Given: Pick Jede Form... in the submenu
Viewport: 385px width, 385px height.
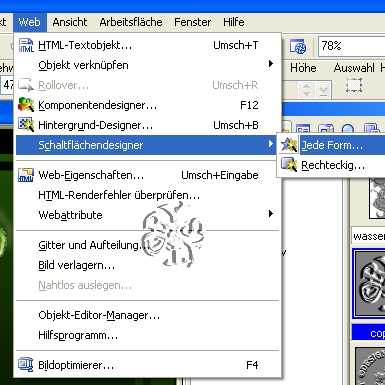Looking at the screenshot, I should tap(332, 145).
